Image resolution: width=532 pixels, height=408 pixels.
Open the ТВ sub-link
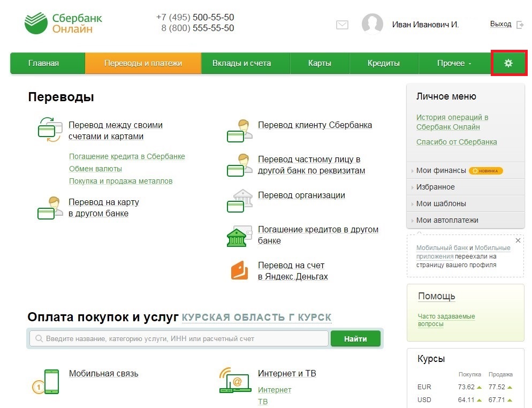[263, 402]
